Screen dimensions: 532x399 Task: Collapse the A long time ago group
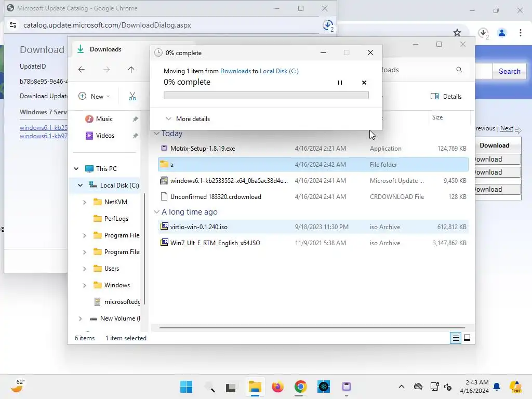(156, 212)
